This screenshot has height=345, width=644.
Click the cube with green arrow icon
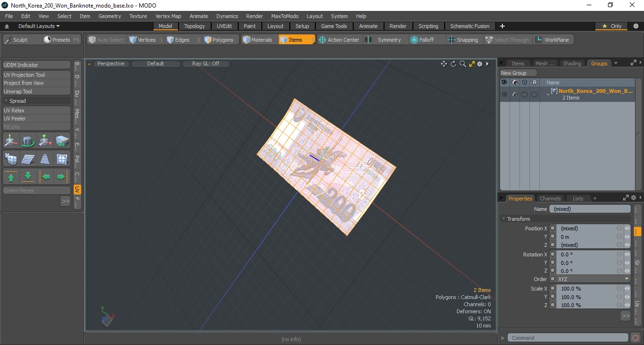tap(62, 141)
